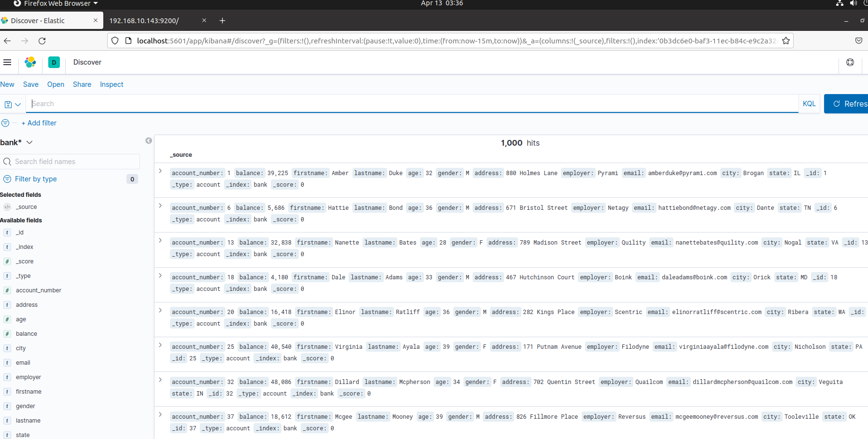Click New in the Discover menu
The height and width of the screenshot is (439, 868).
[x=7, y=84]
